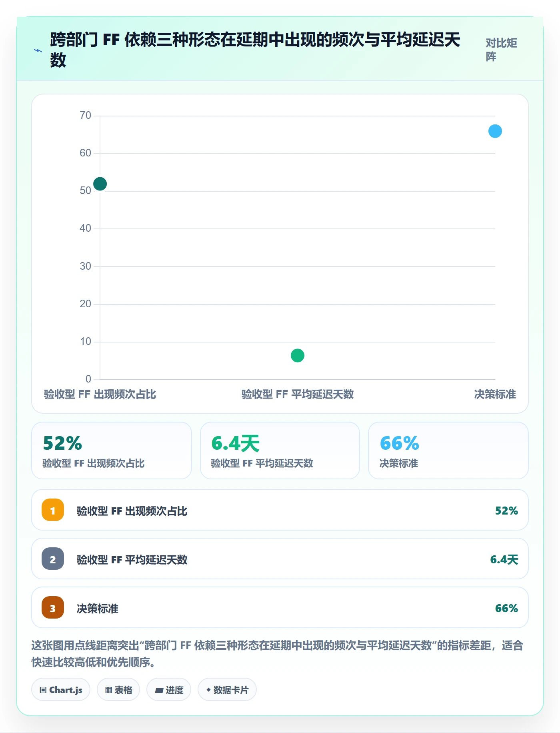The width and height of the screenshot is (560, 733).
Task: Click the y-axis tick label 30
Action: (x=85, y=266)
